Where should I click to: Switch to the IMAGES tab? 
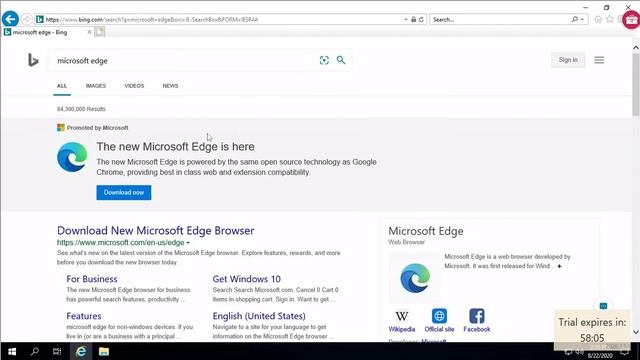(96, 86)
